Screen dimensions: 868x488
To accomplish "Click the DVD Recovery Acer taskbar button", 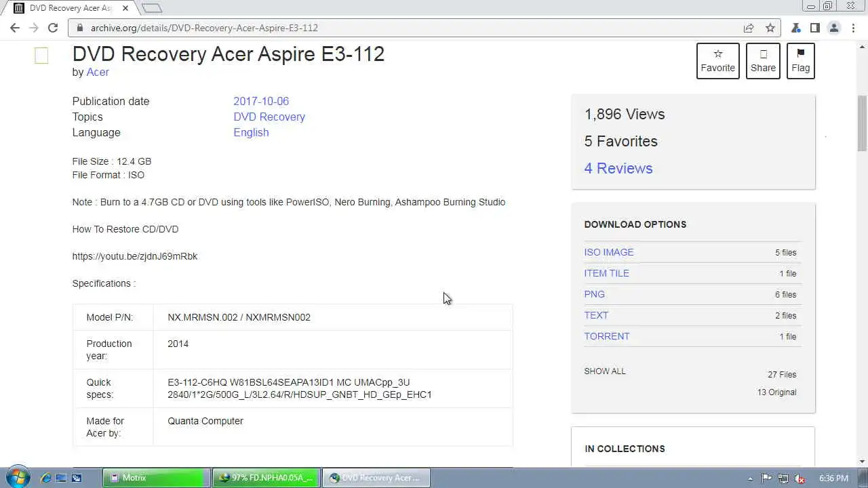I will 376,478.
